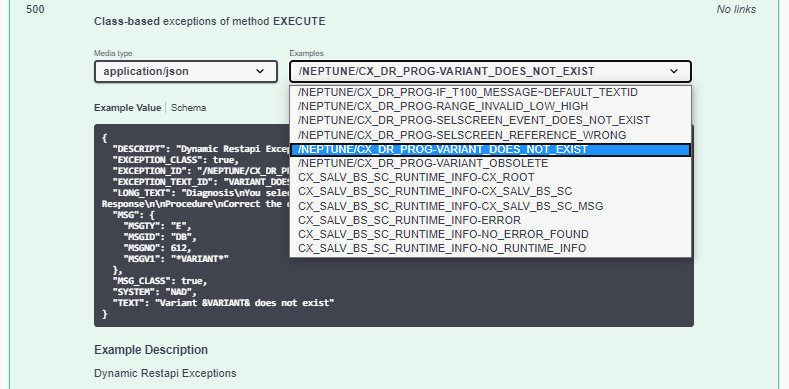The height and width of the screenshot is (389, 789).
Task: Select CX_SALV_BS_SC_RUNTIME_INFO-CX_ROOT example
Action: coord(490,178)
